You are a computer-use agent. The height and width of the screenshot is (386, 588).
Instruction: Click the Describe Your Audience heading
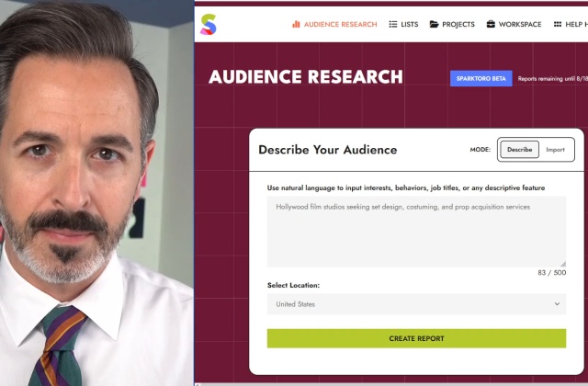point(328,150)
